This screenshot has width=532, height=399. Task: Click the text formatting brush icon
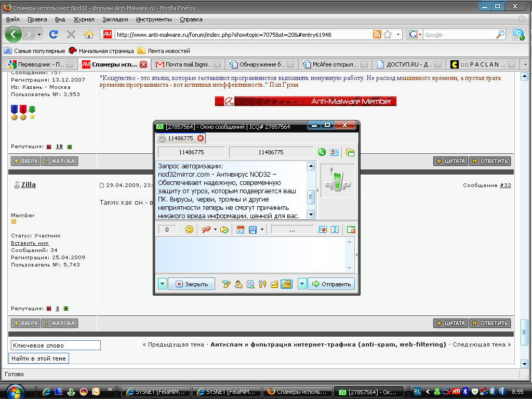tap(227, 284)
